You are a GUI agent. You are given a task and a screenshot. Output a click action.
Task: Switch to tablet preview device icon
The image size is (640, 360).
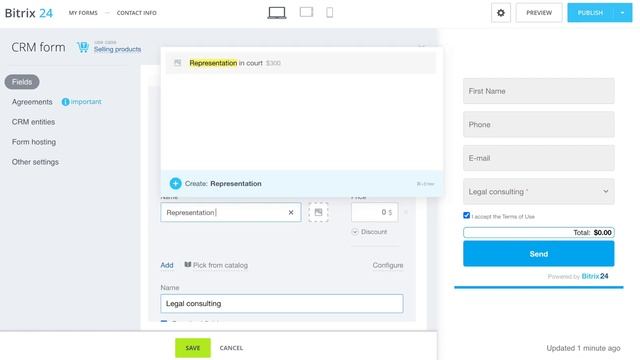(306, 12)
